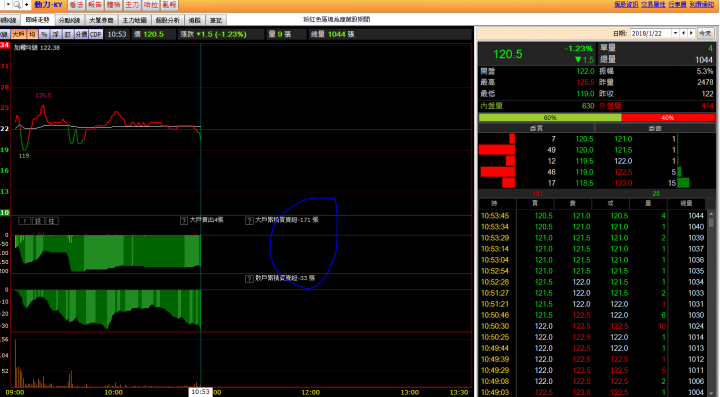720x397 pixels.
Task: Click the 今天 today button
Action: pos(705,33)
